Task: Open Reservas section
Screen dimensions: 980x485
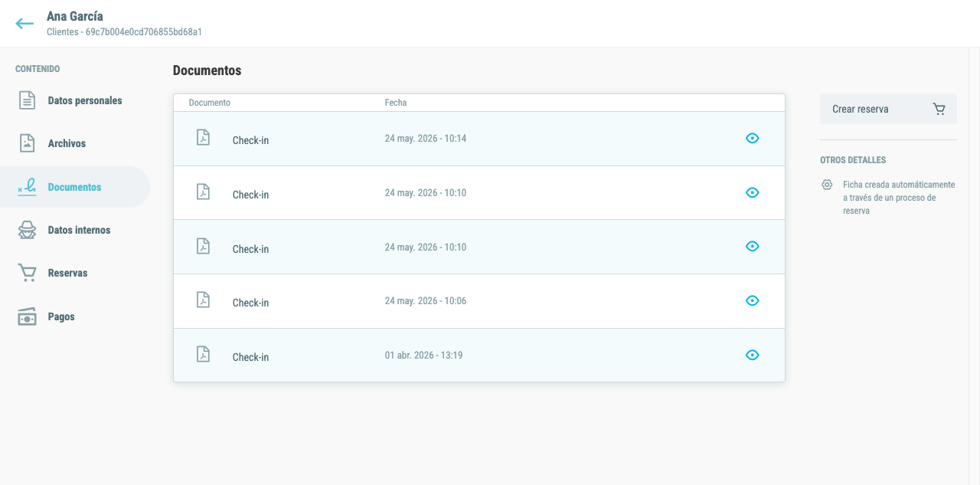Action: coord(75,273)
